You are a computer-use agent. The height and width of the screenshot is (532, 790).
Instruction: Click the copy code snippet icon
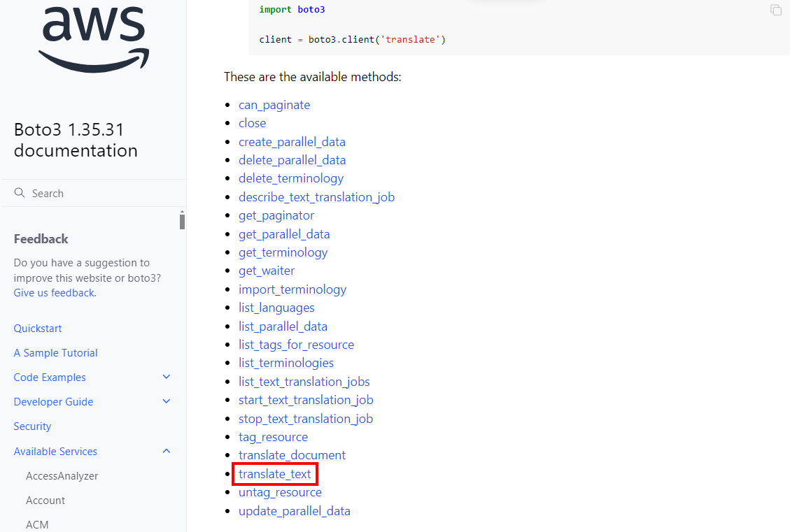point(775,10)
